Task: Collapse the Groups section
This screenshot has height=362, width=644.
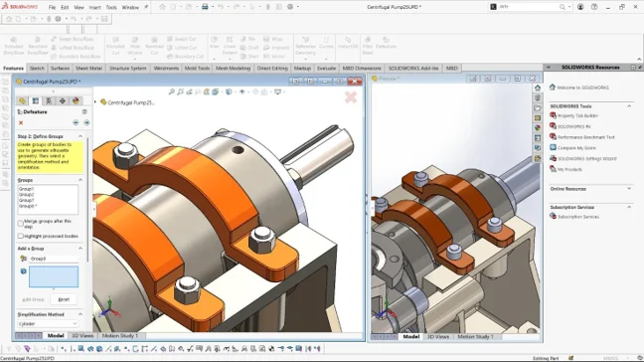Action: [x=80, y=180]
